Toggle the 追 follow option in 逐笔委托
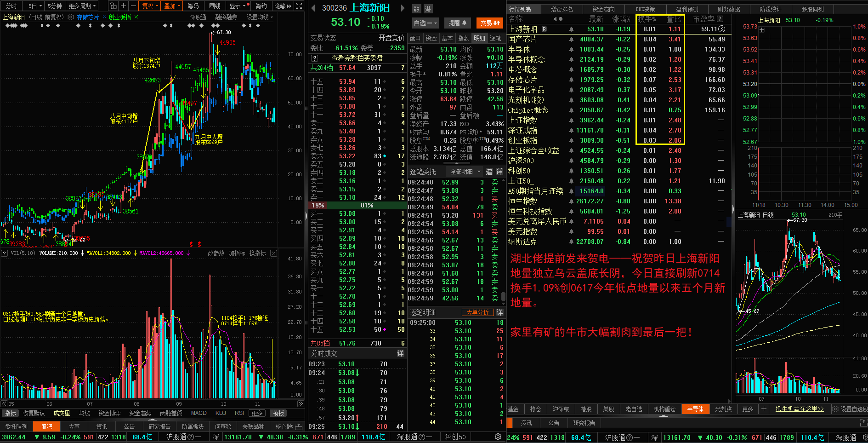The height and width of the screenshot is (443, 868). tap(489, 172)
